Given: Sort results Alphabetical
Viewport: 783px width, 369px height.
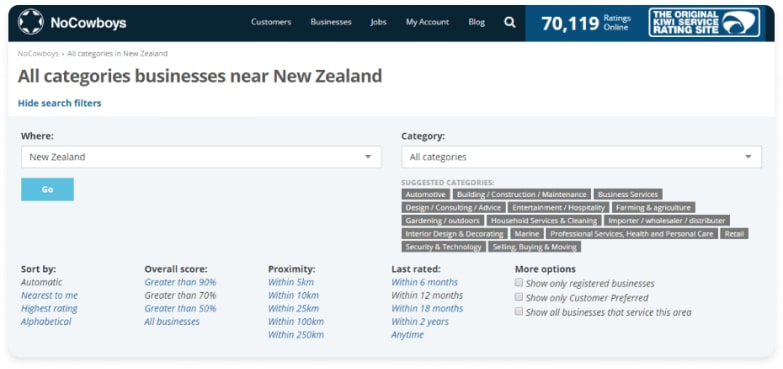Looking at the screenshot, I should [46, 322].
